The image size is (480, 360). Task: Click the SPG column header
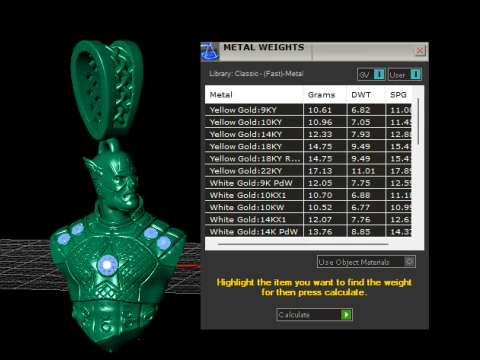tap(398, 95)
